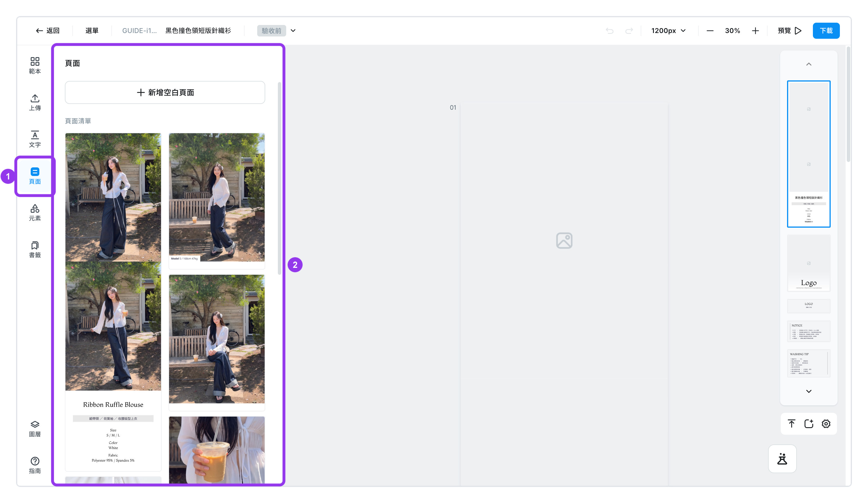
Task: Select the seated-on-bench photo page thumbnail
Action: 217,343
